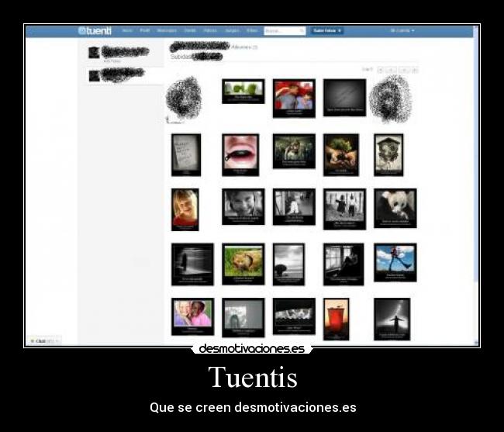Open the Mensajes navigation item
504x432 pixels.
point(167,30)
